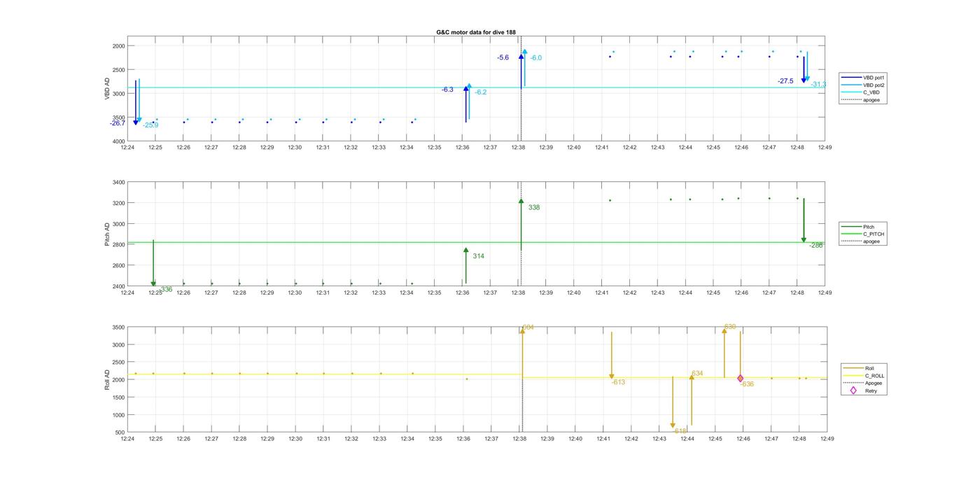Click the magenta diamond icon in Roll legend
The image size is (980, 485).
(x=853, y=391)
